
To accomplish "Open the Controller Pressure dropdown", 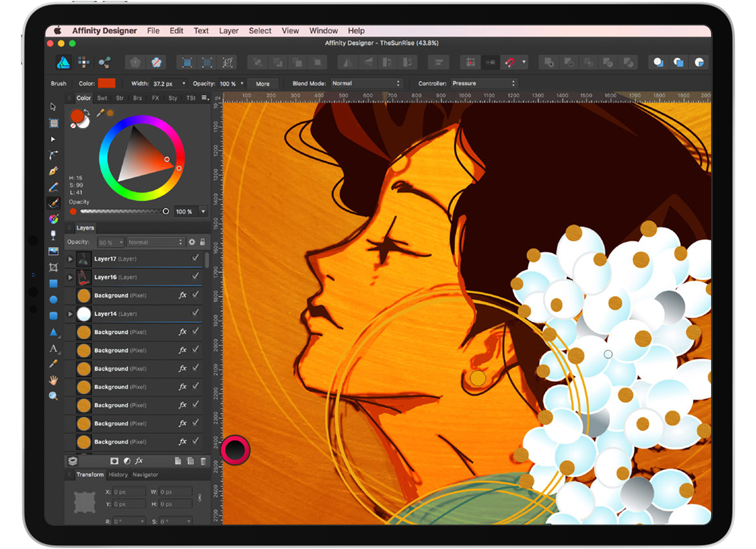I will pyautogui.click(x=483, y=83).
